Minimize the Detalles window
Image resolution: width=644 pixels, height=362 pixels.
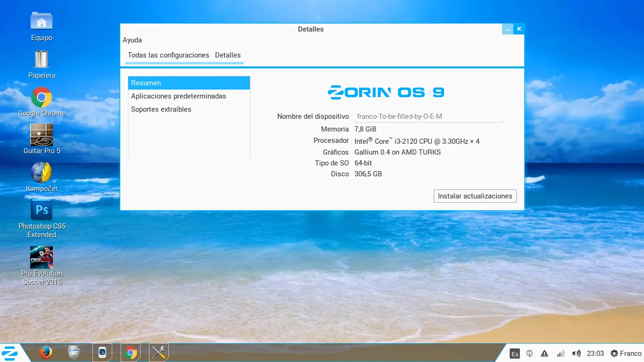coord(508,29)
